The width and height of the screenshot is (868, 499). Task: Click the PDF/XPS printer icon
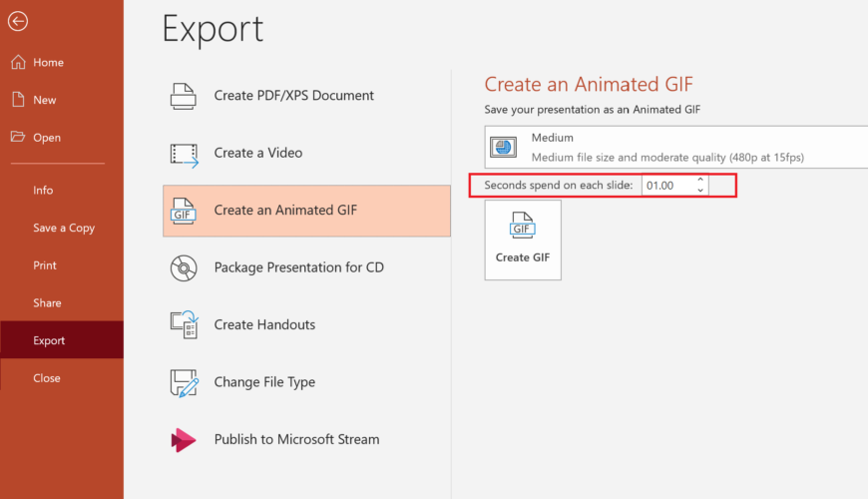tap(184, 96)
